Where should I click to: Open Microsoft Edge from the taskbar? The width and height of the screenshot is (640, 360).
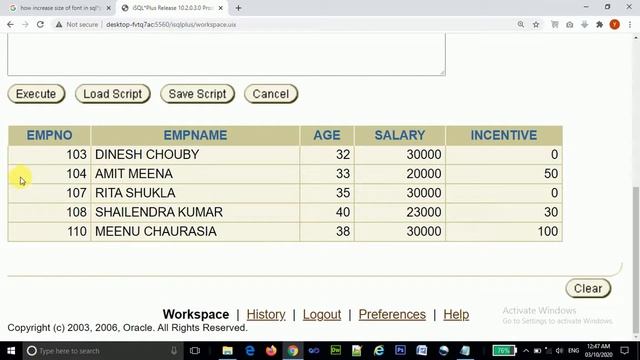[250, 351]
